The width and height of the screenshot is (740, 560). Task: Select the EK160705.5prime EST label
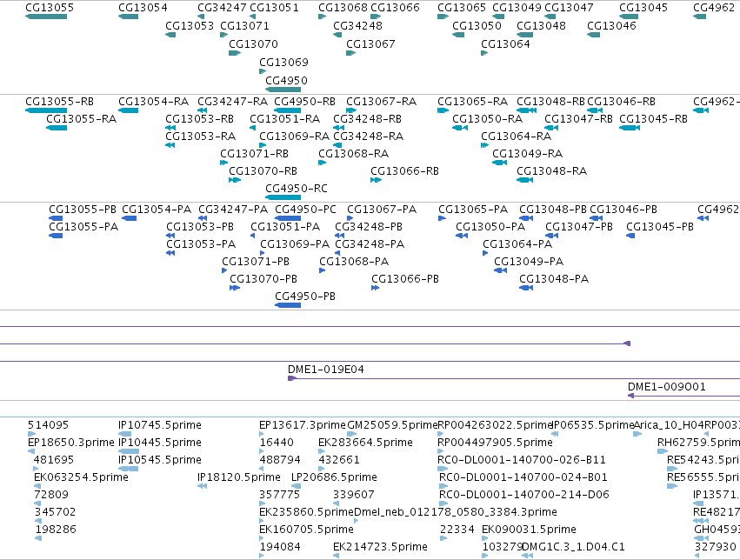(306, 530)
